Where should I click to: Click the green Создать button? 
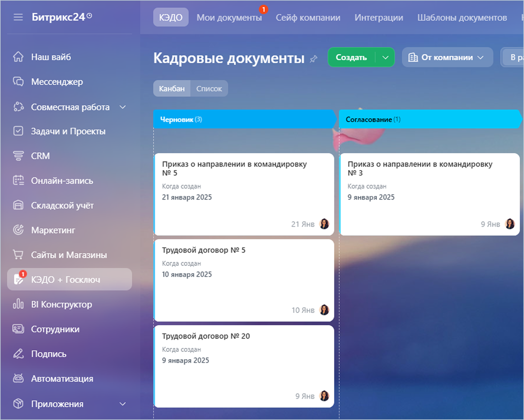click(351, 57)
